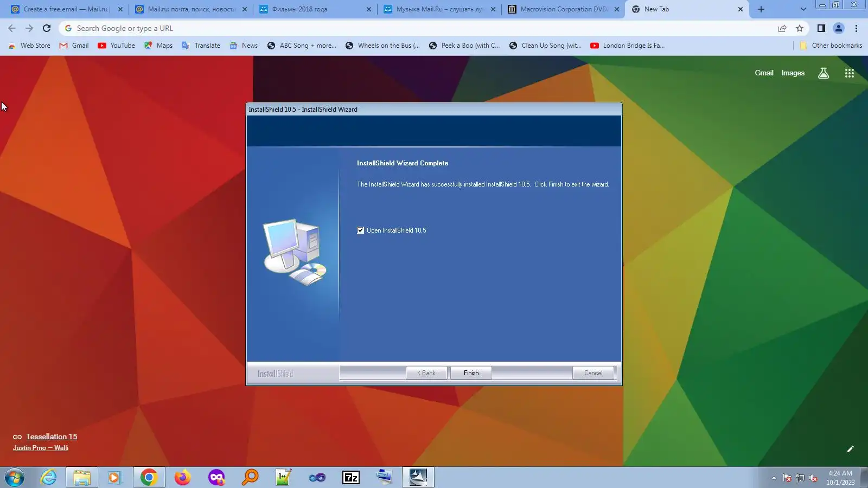The image size is (868, 488).
Task: Close the 'Create a free email' tab
Action: 120,9
